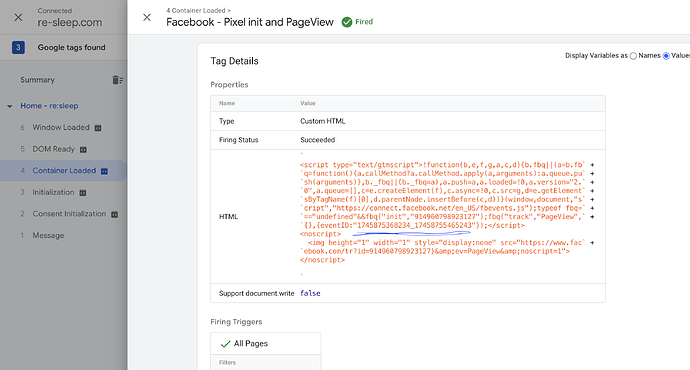Viewport: 690px width, 370px height.
Task: Click the Firing Triggers heading
Action: click(x=236, y=322)
